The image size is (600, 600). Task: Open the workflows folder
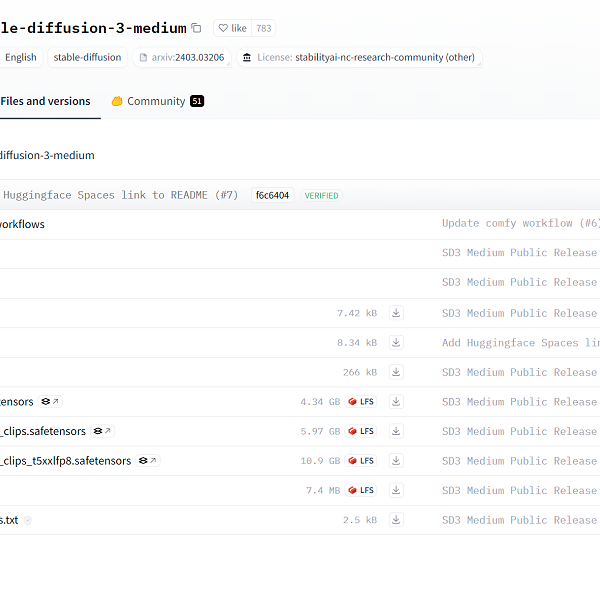click(22, 224)
